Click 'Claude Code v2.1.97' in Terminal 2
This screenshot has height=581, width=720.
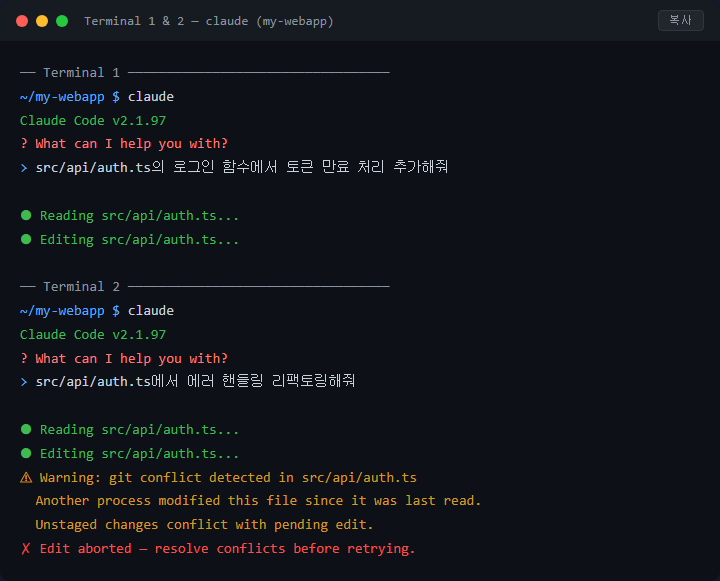(93, 334)
